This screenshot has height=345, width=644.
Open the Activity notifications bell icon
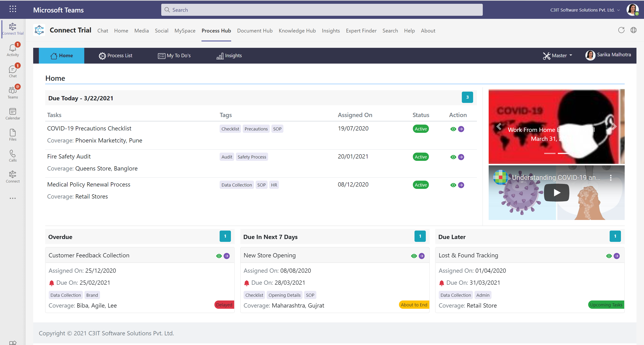pyautogui.click(x=12, y=49)
